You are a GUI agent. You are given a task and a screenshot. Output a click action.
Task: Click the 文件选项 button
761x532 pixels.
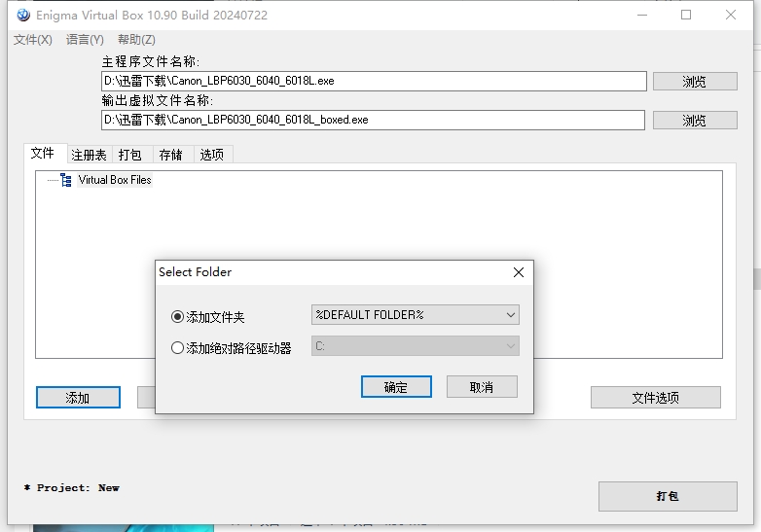655,398
